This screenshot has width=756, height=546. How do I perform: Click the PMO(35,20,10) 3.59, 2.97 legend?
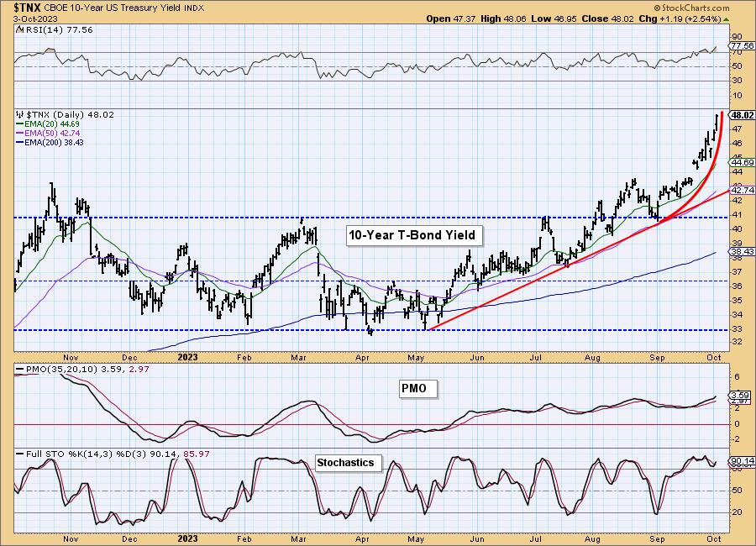click(x=82, y=369)
